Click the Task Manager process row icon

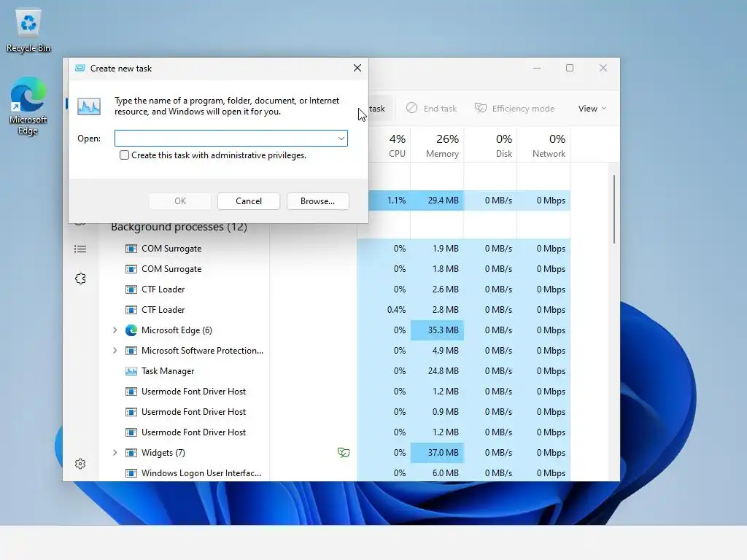131,371
